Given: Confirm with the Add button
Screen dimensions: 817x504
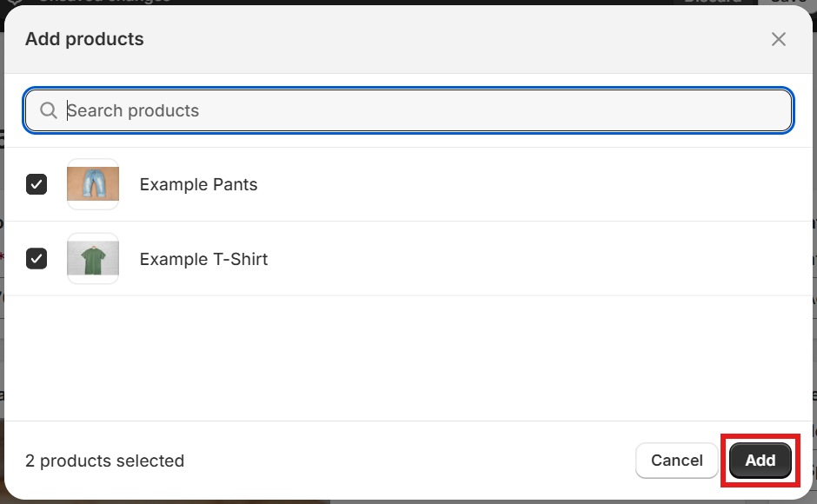Looking at the screenshot, I should [761, 461].
